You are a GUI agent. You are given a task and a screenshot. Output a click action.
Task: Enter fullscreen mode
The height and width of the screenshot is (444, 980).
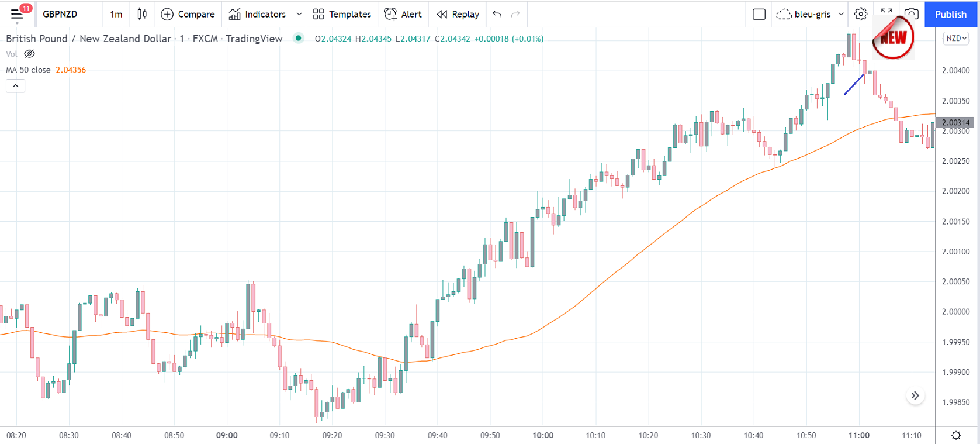886,12
